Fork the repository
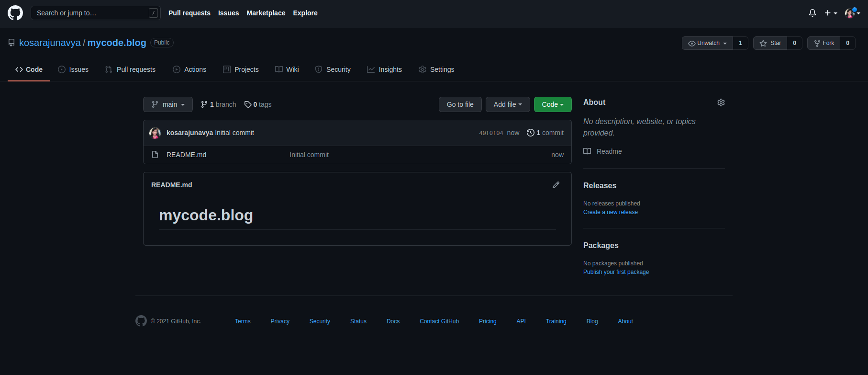The width and height of the screenshot is (868, 375). click(823, 43)
